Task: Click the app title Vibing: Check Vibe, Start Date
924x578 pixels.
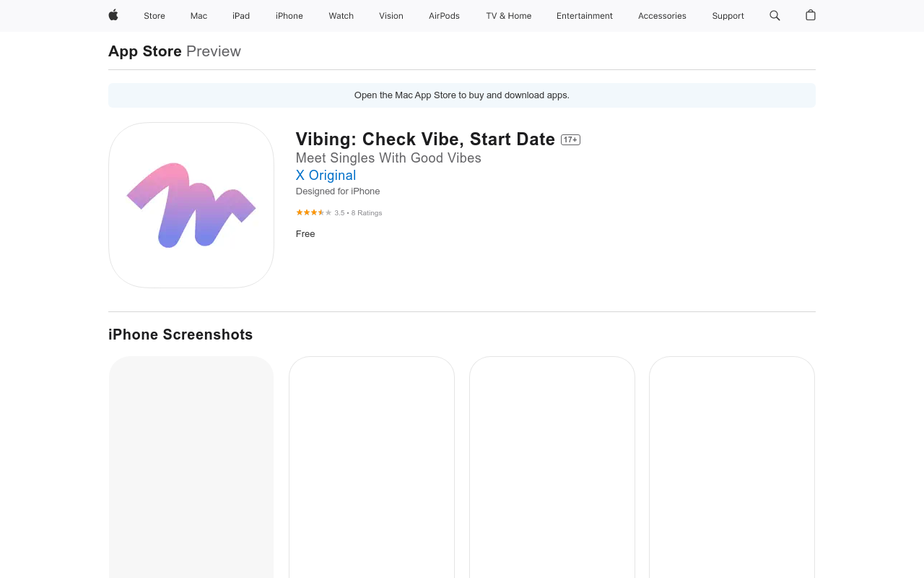Action: tap(425, 139)
